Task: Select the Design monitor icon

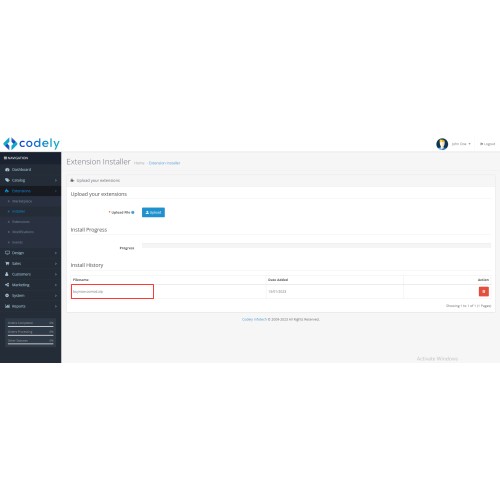Action: [x=7, y=253]
